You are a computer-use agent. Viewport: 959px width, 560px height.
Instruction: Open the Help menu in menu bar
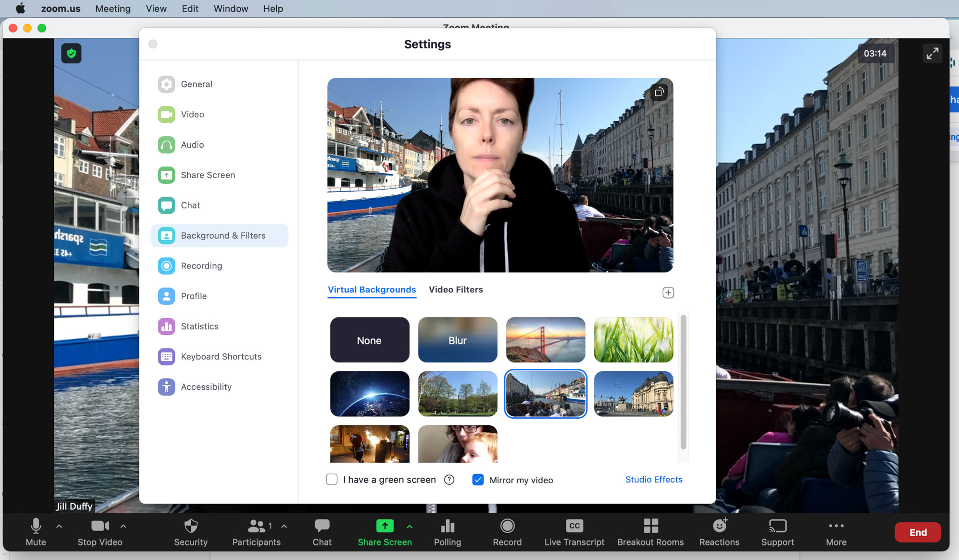click(273, 8)
